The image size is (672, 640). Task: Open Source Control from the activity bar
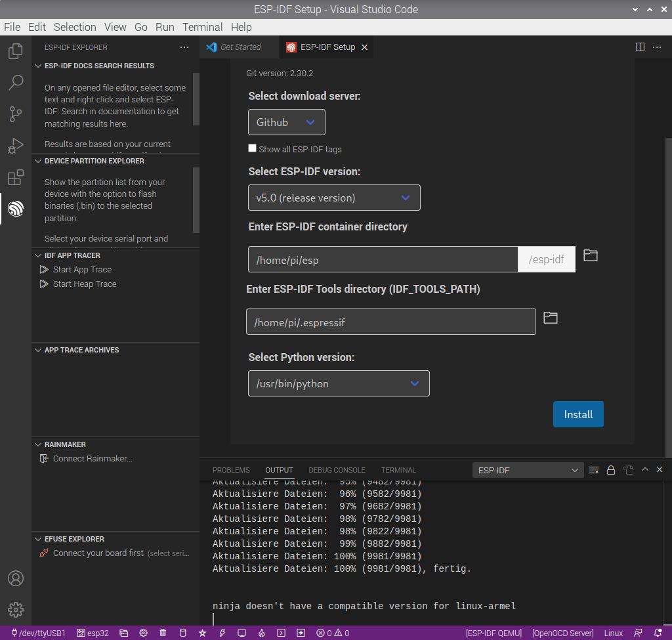point(15,114)
